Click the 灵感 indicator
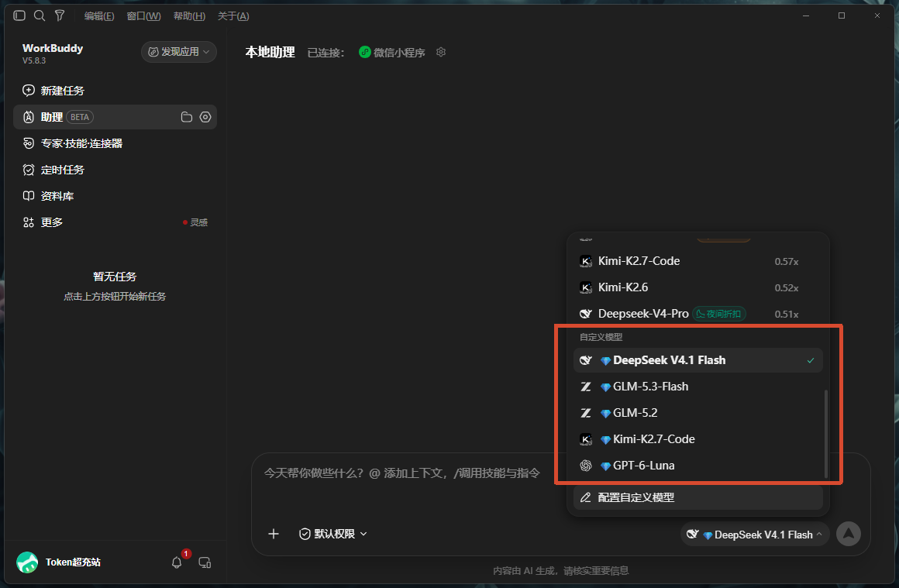Screen dimensions: 899x588 pyautogui.click(x=195, y=222)
